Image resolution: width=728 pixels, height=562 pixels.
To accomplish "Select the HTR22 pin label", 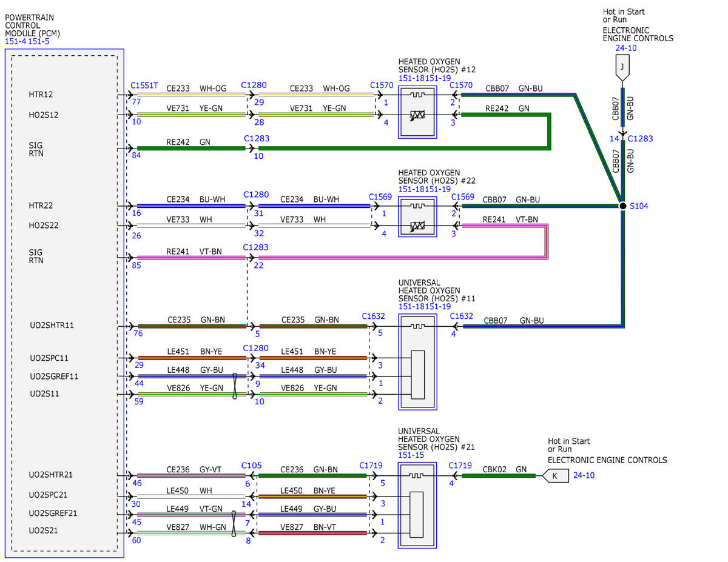I will coord(41,206).
